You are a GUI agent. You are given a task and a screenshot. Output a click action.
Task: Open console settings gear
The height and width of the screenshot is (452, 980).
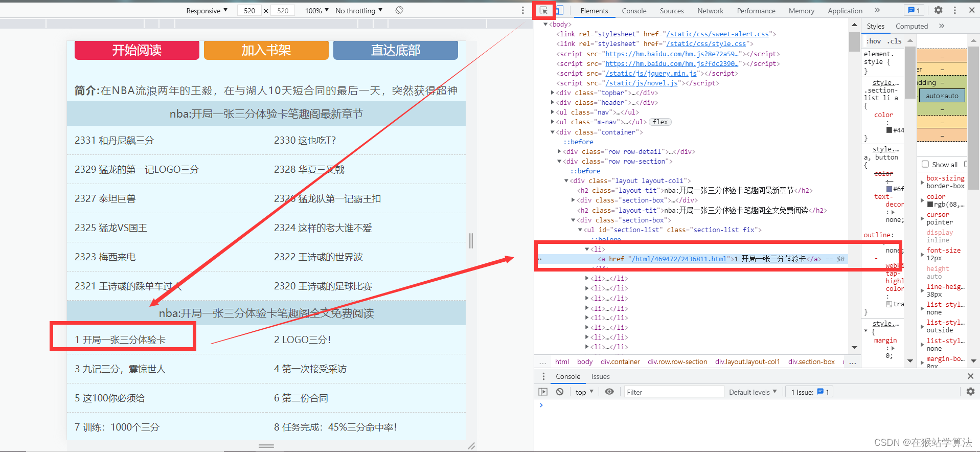[970, 392]
